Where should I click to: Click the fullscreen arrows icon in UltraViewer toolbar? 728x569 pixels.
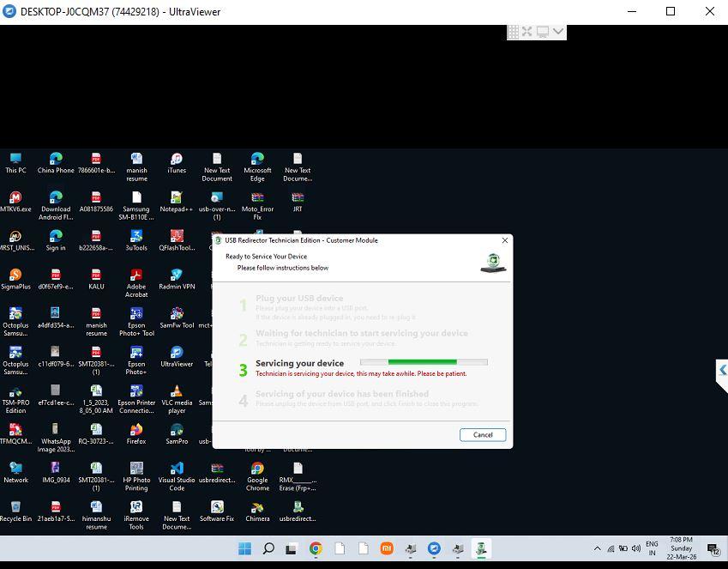527,32
